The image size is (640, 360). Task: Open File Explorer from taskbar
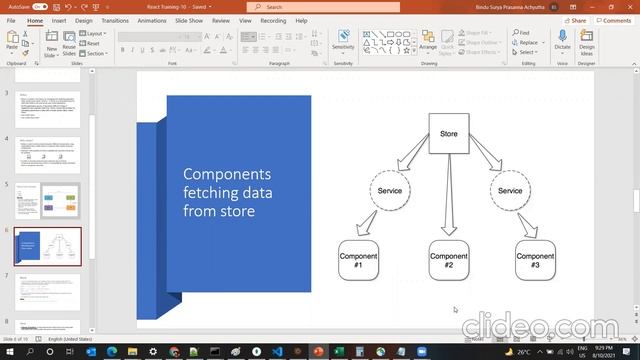(x=132, y=351)
